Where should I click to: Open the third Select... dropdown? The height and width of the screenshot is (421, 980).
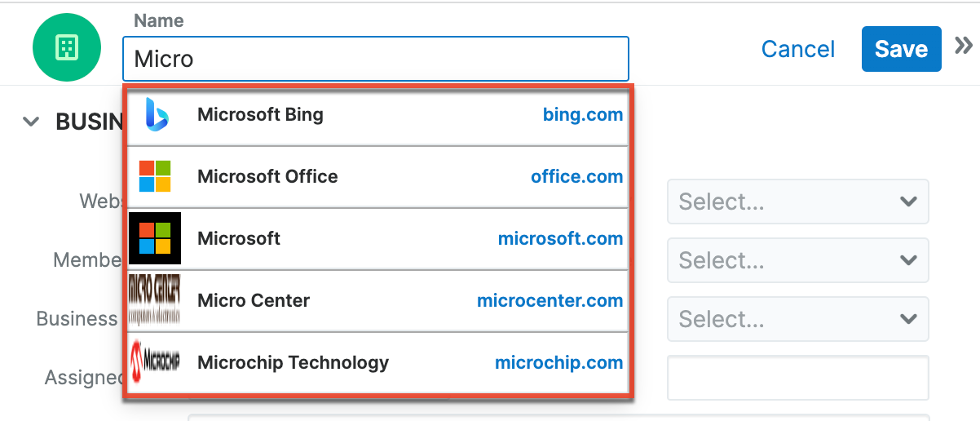click(x=797, y=319)
